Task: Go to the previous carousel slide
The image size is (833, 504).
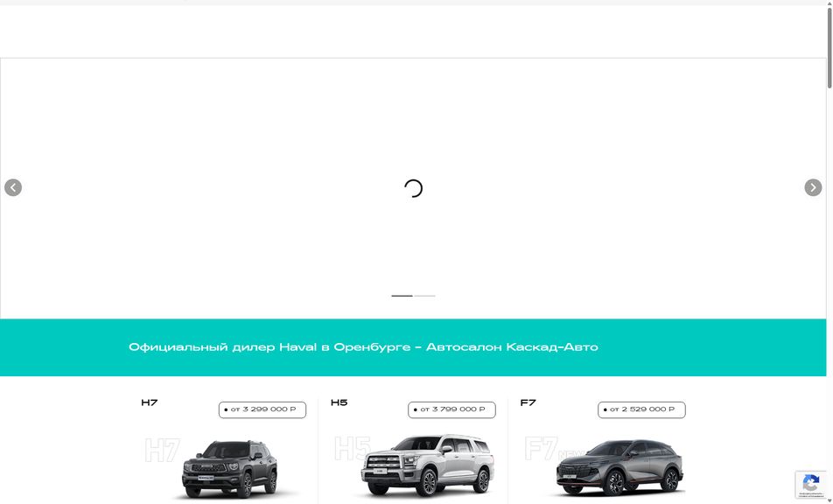Action: pyautogui.click(x=13, y=187)
